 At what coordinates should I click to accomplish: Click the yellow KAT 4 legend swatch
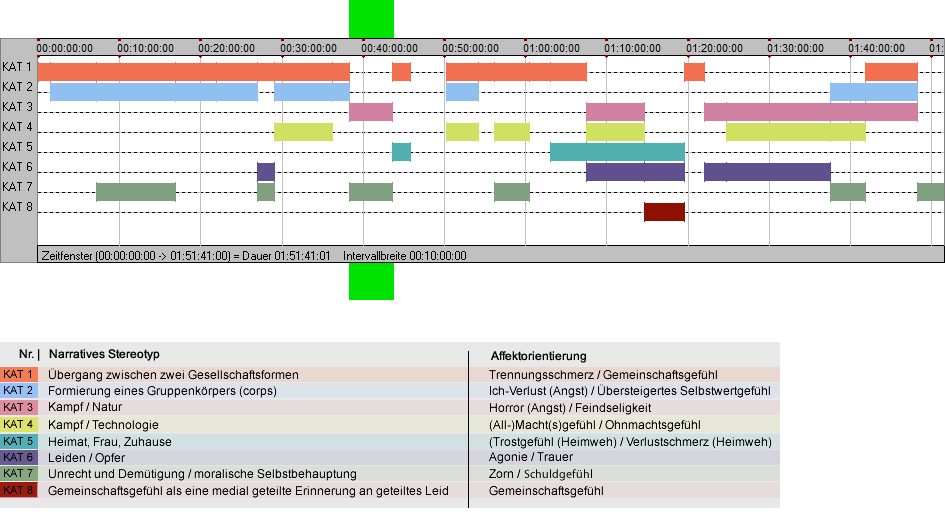[19, 424]
